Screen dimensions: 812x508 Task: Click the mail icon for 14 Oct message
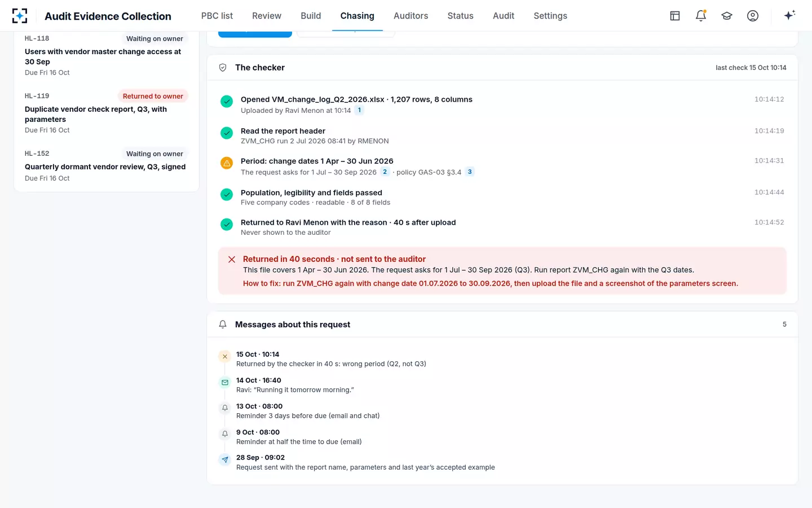point(225,383)
